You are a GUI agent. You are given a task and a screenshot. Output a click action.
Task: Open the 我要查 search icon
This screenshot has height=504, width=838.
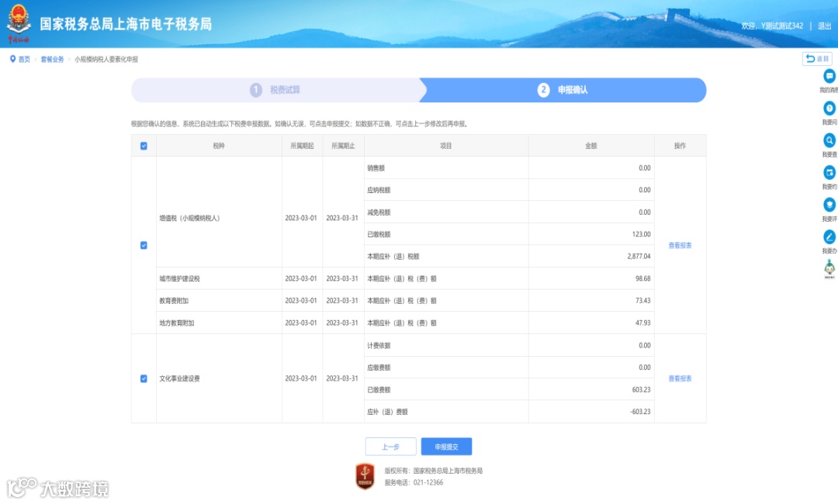pyautogui.click(x=829, y=140)
